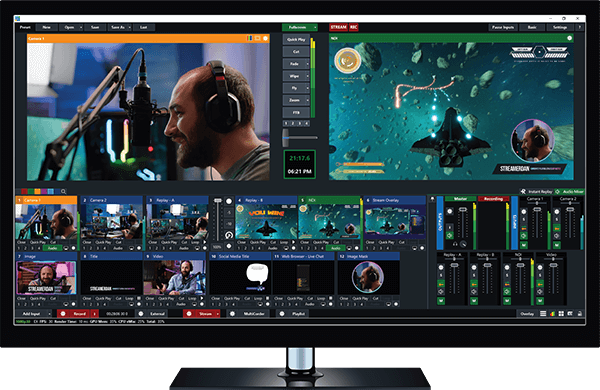600x390 pixels.
Task: Click the Master headphones icon
Action: coord(455,244)
